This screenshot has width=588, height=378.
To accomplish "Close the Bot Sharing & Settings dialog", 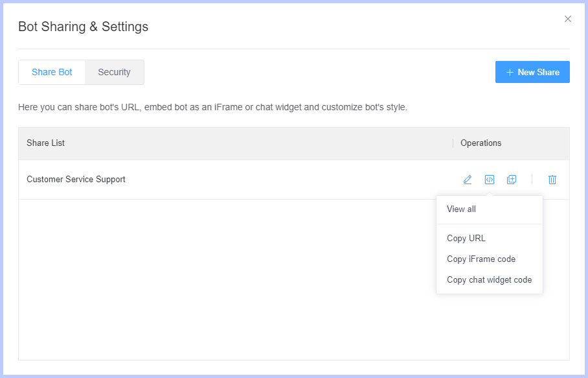I will (x=568, y=19).
